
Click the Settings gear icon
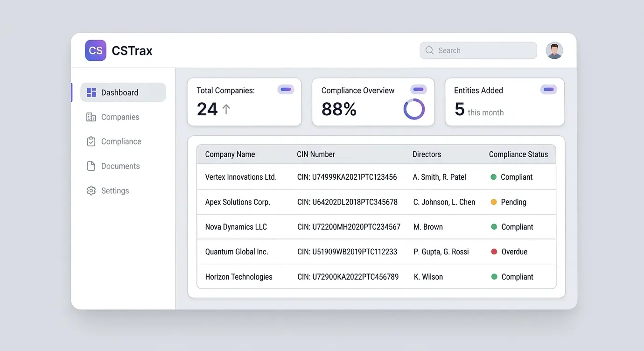tap(91, 190)
